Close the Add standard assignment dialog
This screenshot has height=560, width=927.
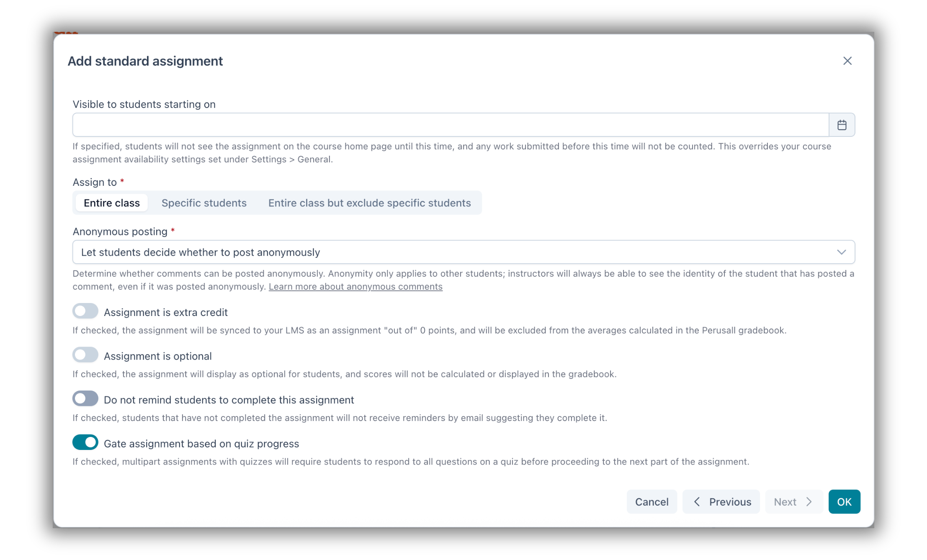coord(847,61)
